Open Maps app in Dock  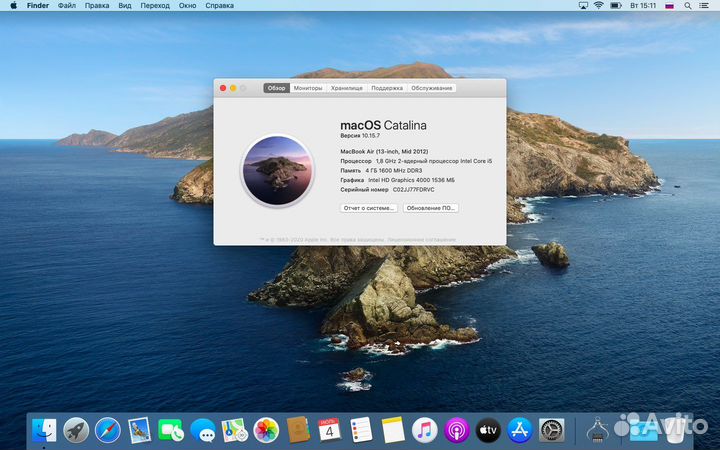235,430
